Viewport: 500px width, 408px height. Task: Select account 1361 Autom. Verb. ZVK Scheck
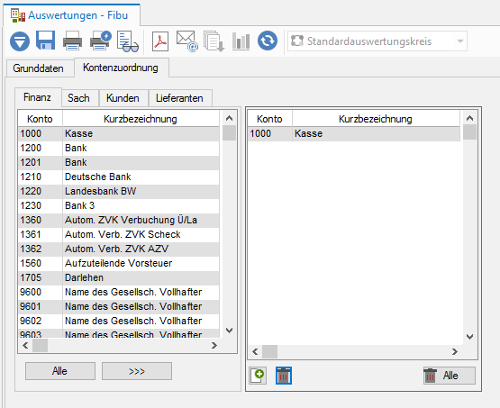119,234
